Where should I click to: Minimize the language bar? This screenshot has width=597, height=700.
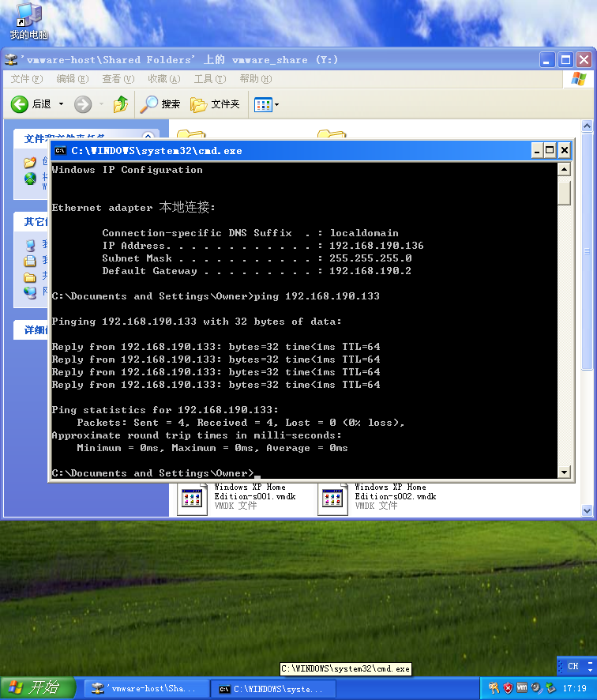(591, 663)
